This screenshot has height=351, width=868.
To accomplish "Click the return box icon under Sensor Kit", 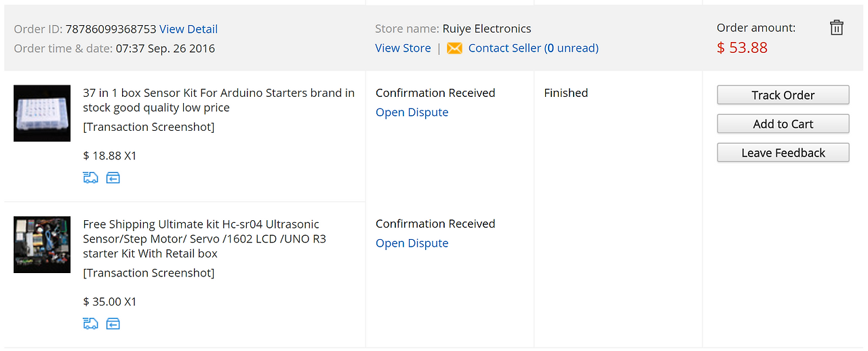I will [113, 178].
